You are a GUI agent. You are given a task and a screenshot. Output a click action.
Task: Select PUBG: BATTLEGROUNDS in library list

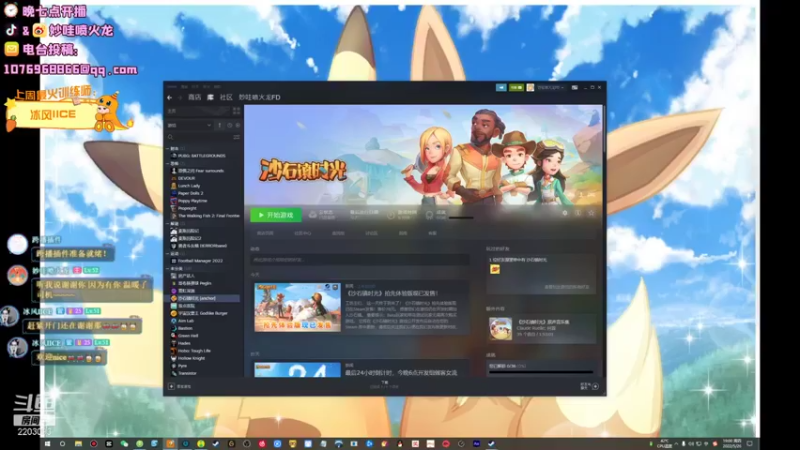(202, 156)
